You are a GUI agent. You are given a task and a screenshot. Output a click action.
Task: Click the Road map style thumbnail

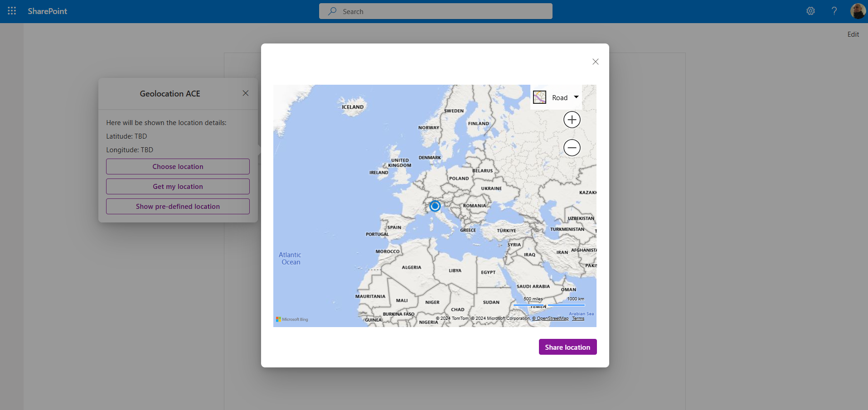[539, 97]
